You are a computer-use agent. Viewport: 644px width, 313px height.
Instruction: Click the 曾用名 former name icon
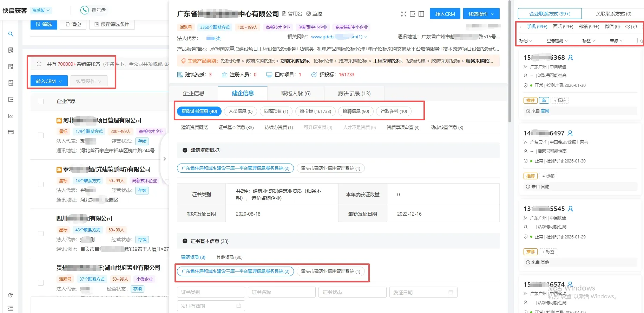click(x=284, y=14)
